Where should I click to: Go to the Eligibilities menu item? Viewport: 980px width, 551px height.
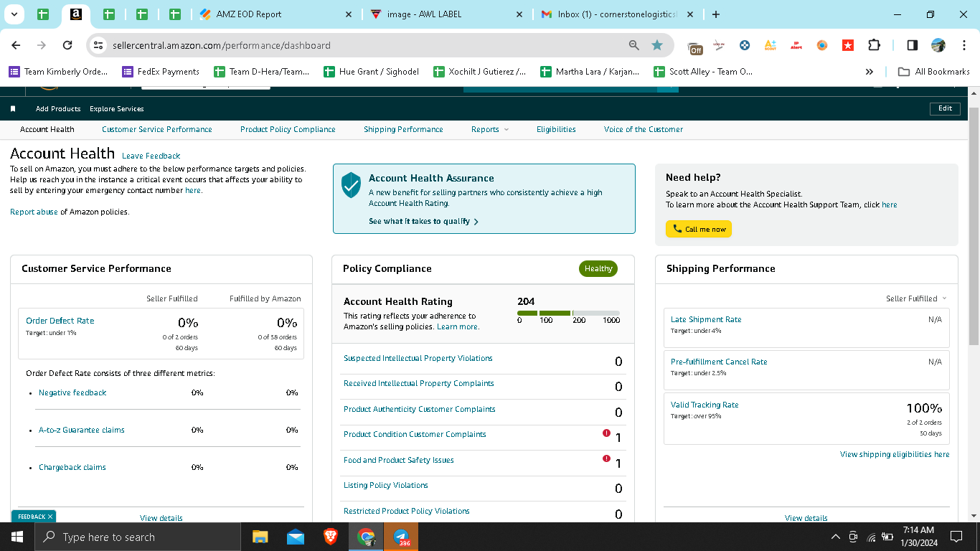[x=556, y=129]
